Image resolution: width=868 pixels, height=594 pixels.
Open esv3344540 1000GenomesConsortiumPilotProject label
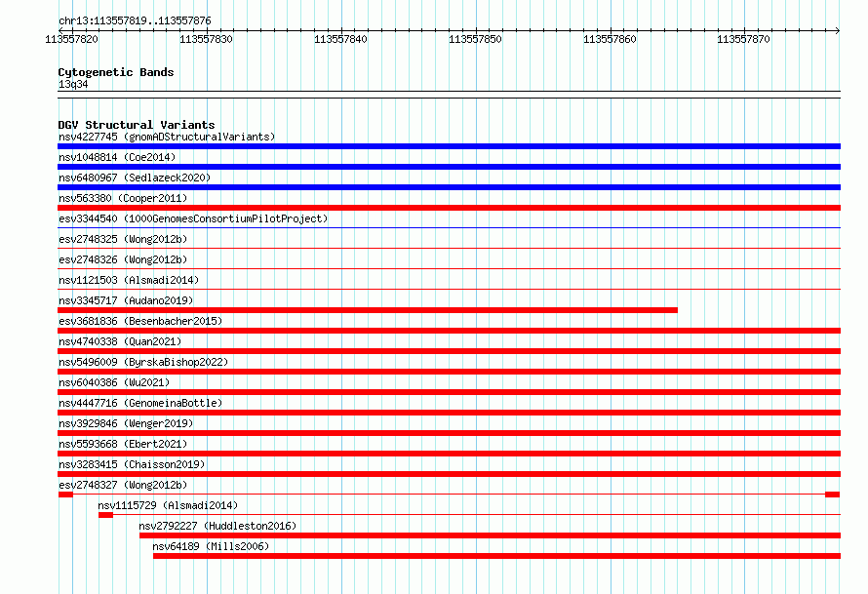(193, 218)
